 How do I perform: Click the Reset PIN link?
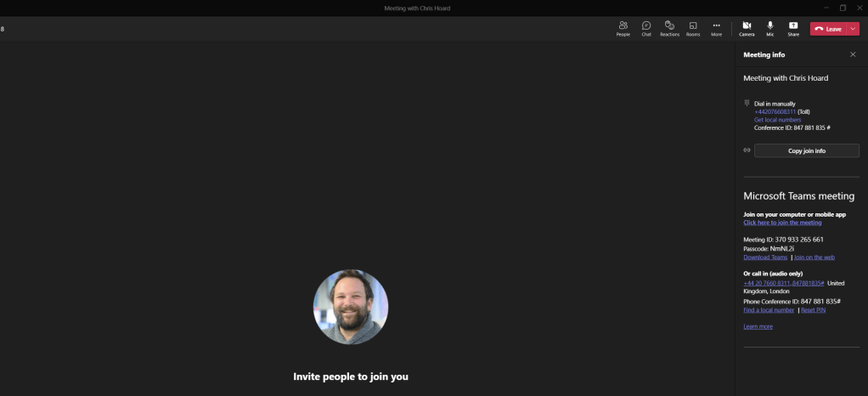coord(813,310)
